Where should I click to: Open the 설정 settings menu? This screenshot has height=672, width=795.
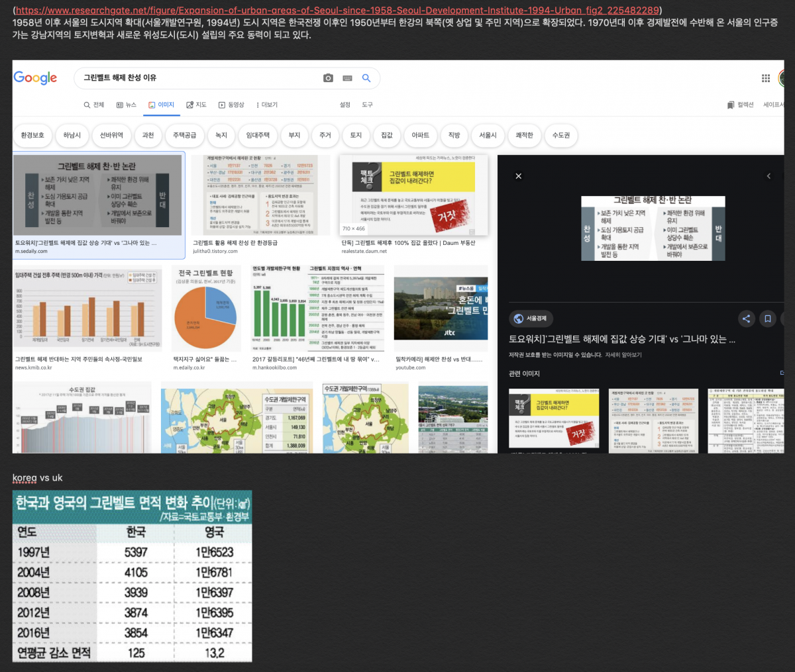point(345,105)
